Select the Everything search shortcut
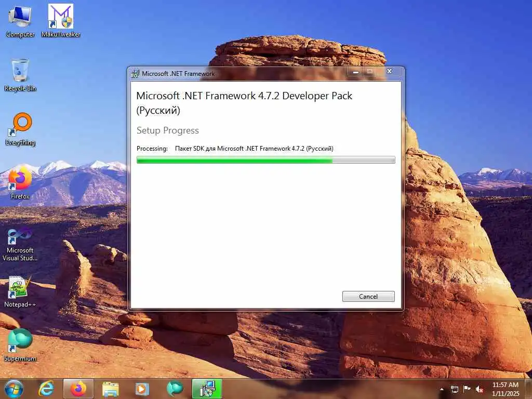 [20, 129]
